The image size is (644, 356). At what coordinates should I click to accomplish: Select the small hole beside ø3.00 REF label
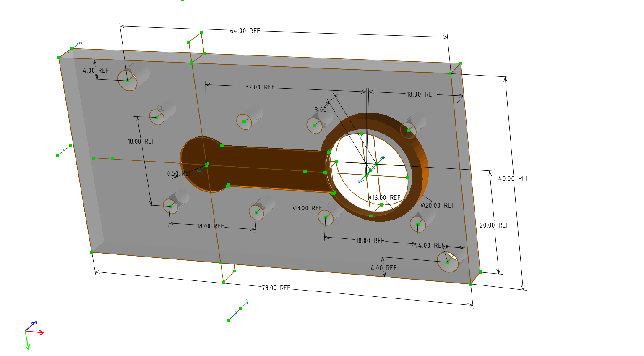(326, 217)
